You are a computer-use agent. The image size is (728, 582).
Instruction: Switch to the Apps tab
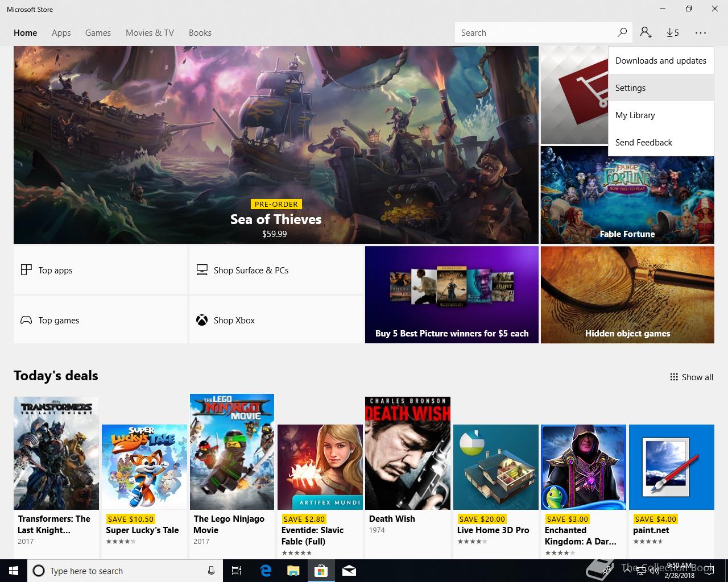point(61,32)
